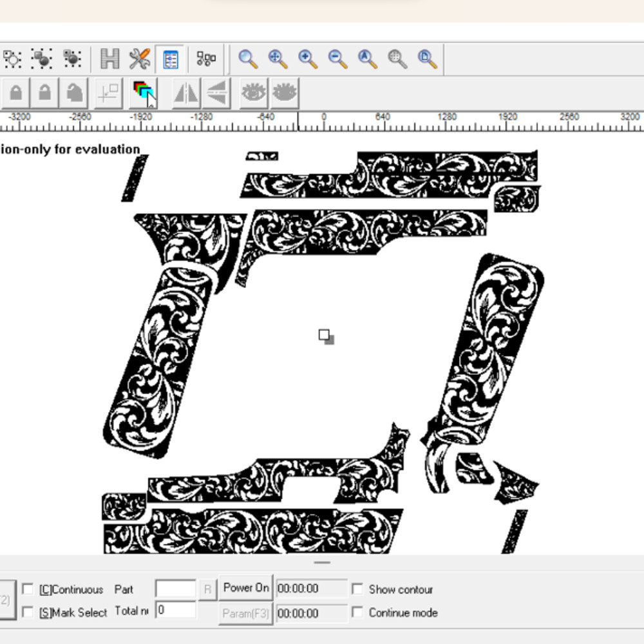This screenshot has width=644, height=644.
Task: Click inside the Total number input field
Action: [x=176, y=611]
